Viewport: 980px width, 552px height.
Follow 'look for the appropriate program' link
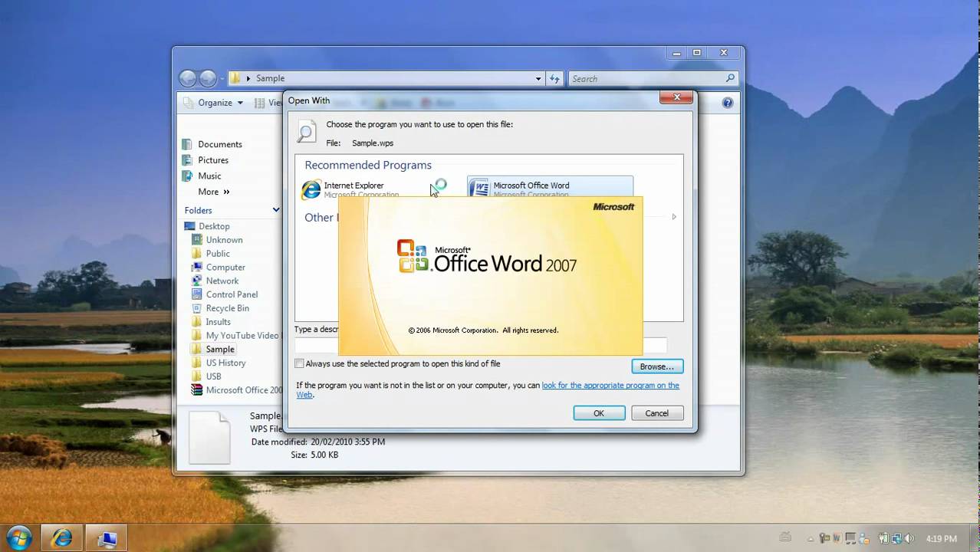point(610,386)
